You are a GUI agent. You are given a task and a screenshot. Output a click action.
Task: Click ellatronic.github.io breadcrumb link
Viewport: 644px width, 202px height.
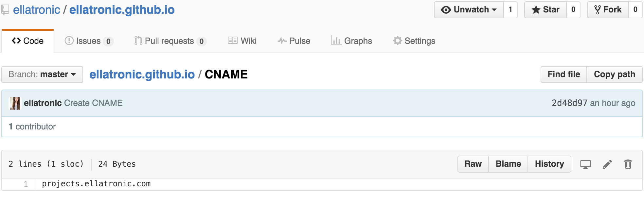142,75
